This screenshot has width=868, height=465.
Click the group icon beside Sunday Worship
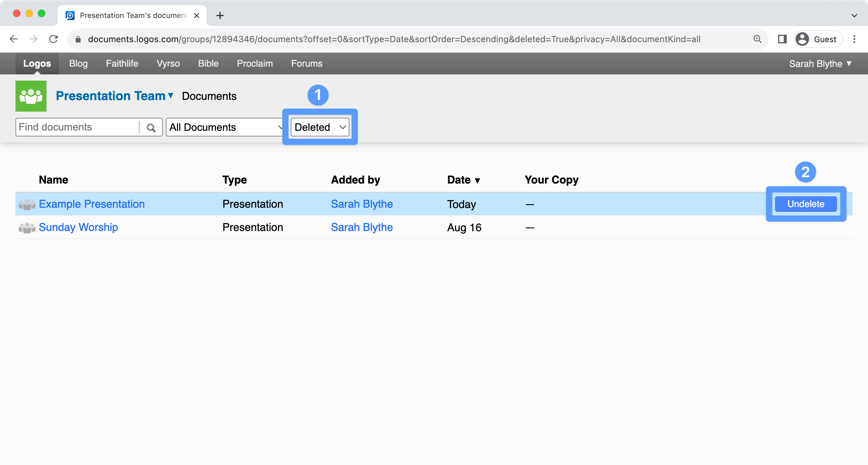click(x=27, y=228)
